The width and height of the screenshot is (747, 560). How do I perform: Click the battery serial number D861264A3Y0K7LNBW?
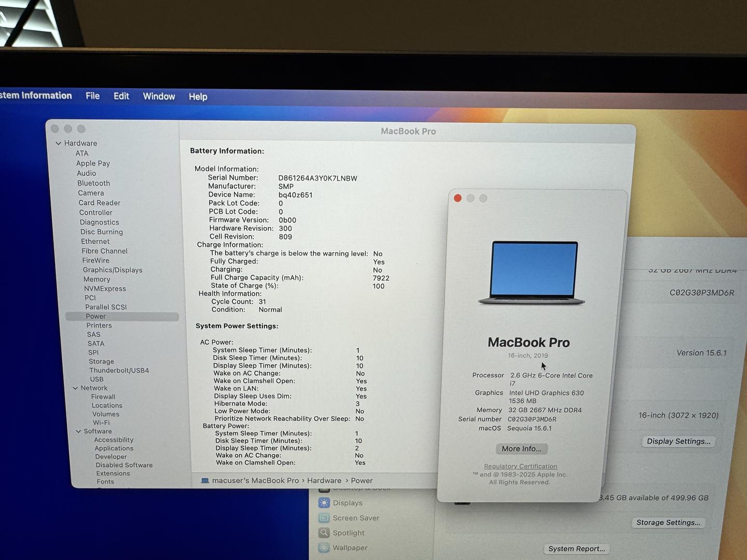tap(317, 178)
